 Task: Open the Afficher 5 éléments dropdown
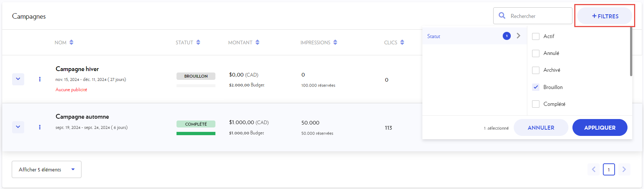pos(47,170)
